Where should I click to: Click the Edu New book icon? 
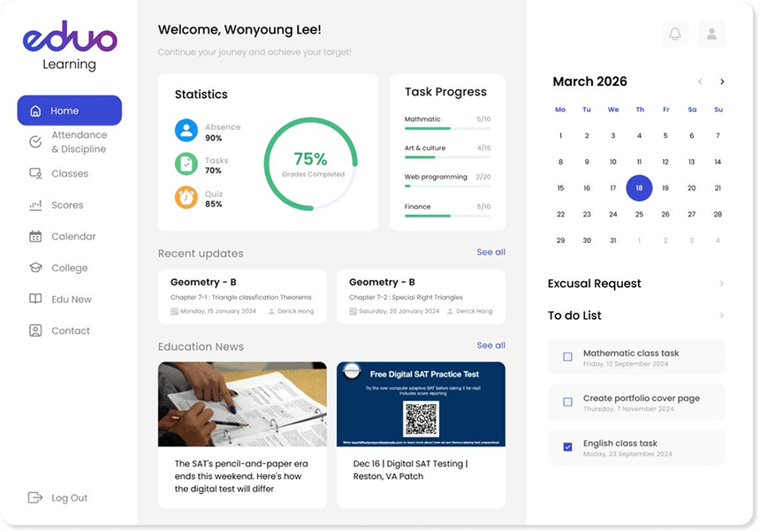click(35, 299)
